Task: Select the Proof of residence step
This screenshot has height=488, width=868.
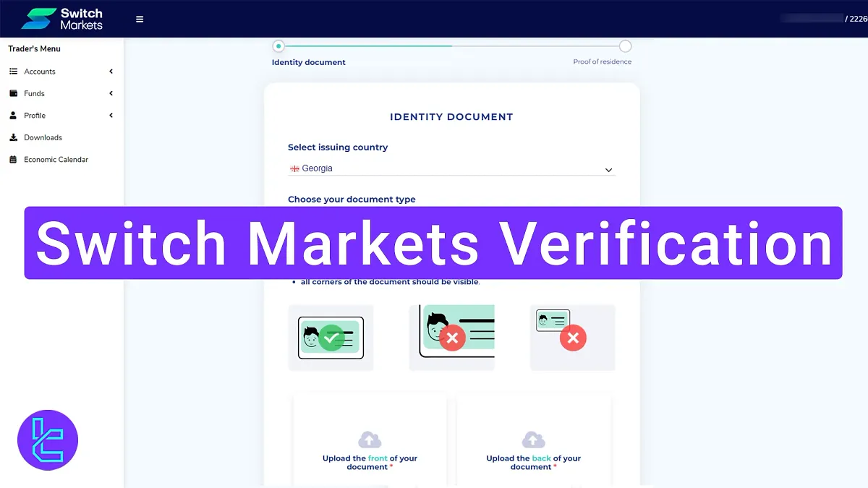Action: click(626, 46)
